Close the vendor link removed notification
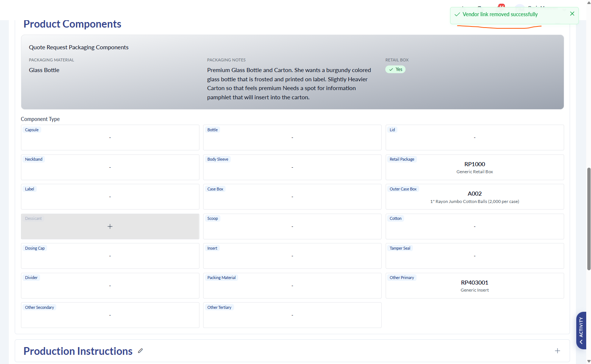This screenshot has height=364, width=591. click(572, 14)
